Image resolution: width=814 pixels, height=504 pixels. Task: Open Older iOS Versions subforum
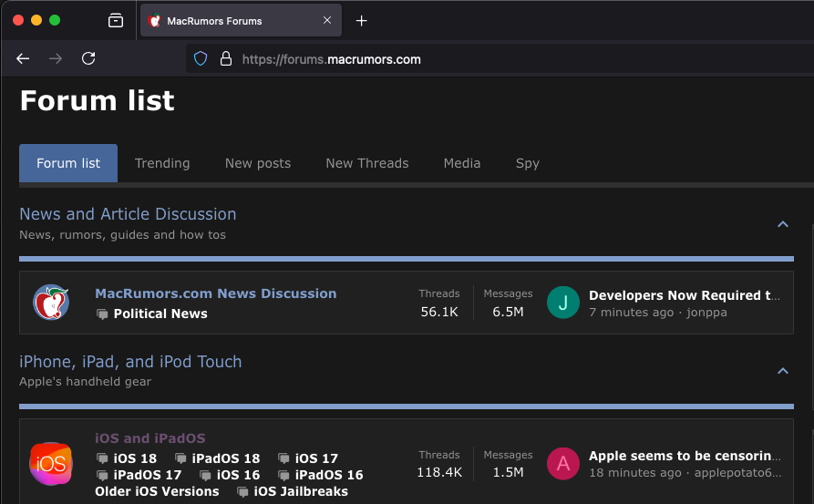point(157,491)
